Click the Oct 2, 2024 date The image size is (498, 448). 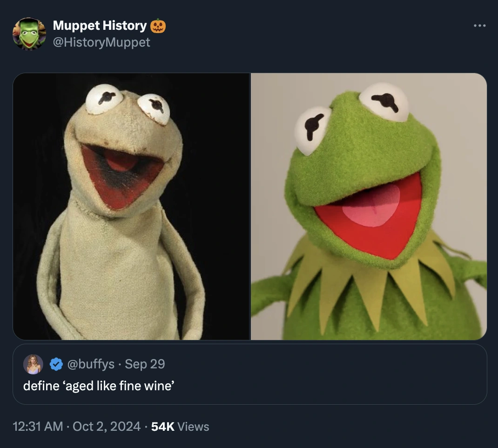pyautogui.click(x=107, y=426)
